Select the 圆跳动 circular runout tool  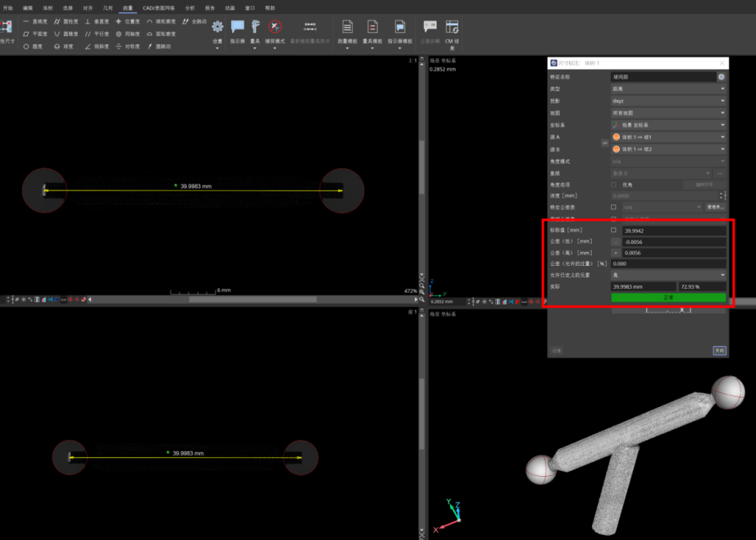click(x=159, y=47)
